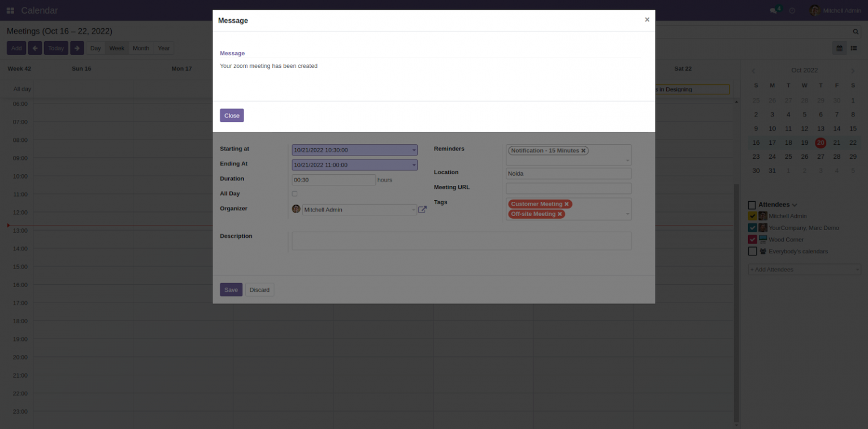Open the activities clock icon
This screenshot has width=868, height=429.
coord(793,10)
